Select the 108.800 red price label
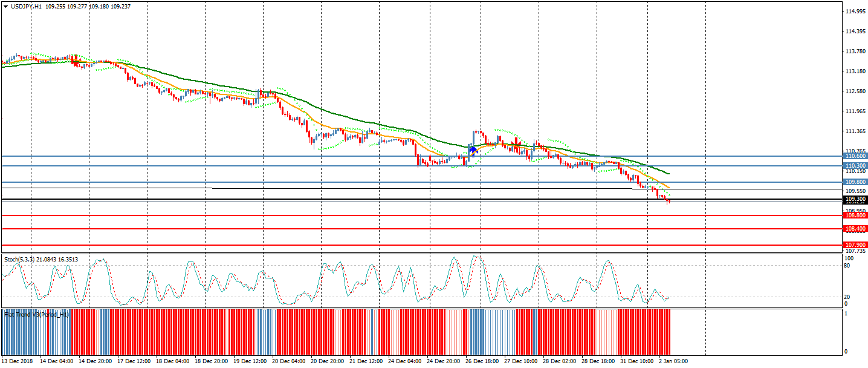This screenshot has height=368, width=868. [x=855, y=215]
